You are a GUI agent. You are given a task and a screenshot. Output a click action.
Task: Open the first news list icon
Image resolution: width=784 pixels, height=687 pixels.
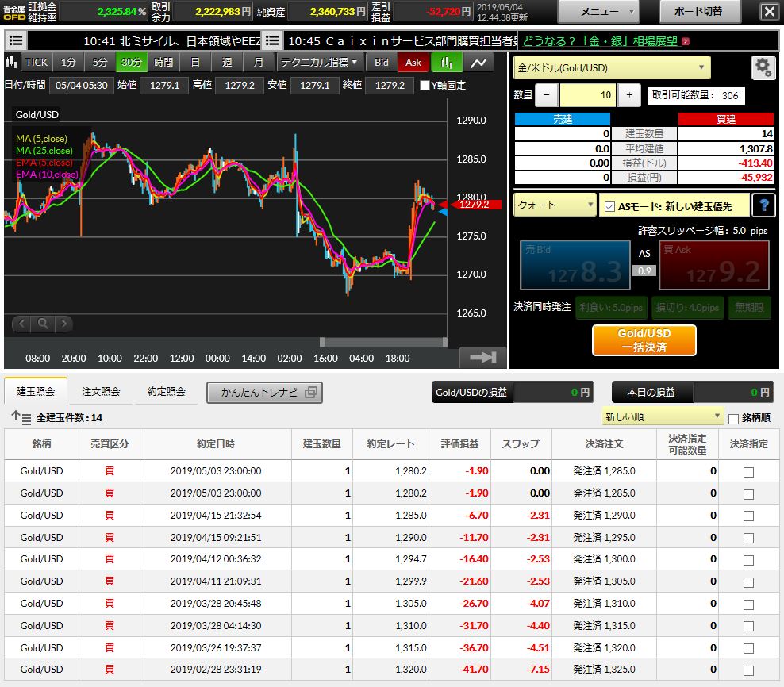[x=16, y=41]
